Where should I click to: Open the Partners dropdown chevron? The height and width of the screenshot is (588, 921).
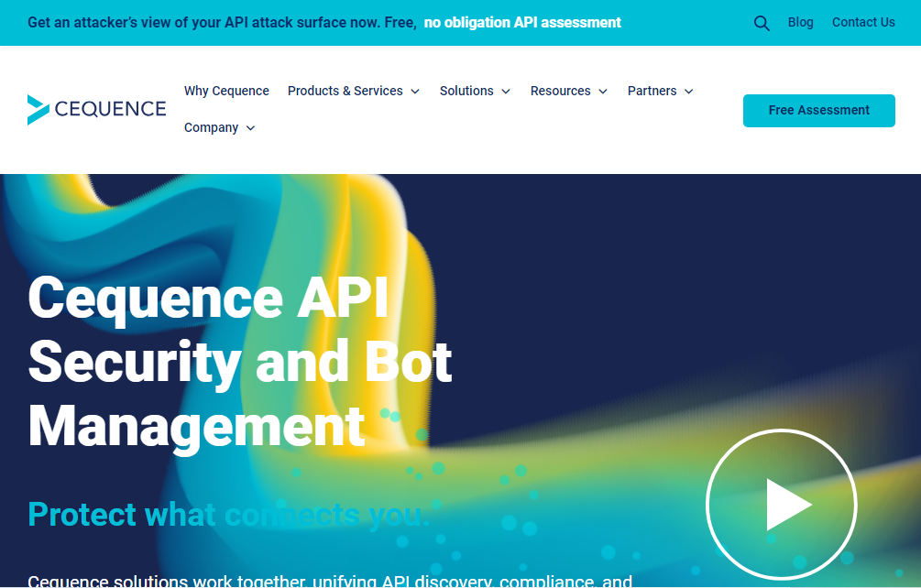point(689,92)
